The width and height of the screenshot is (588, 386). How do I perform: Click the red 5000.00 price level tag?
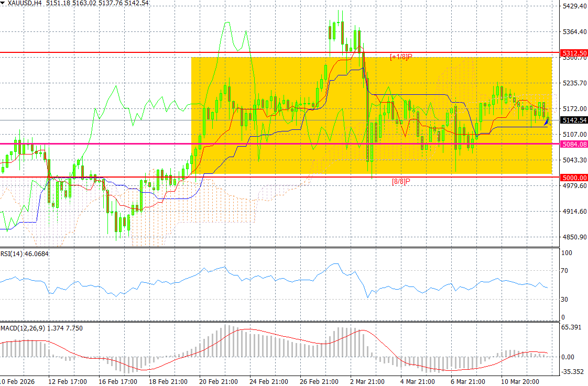574,178
